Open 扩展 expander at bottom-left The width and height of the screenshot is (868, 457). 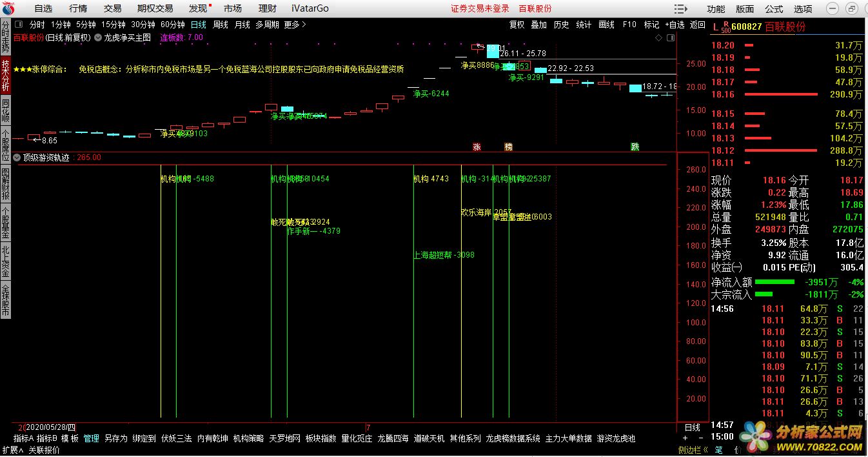click(x=12, y=450)
